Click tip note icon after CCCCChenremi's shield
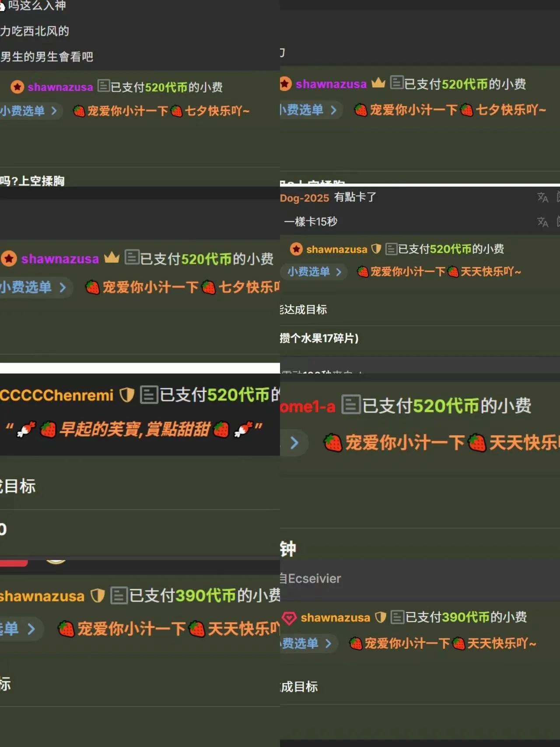The image size is (560, 747). tap(149, 395)
